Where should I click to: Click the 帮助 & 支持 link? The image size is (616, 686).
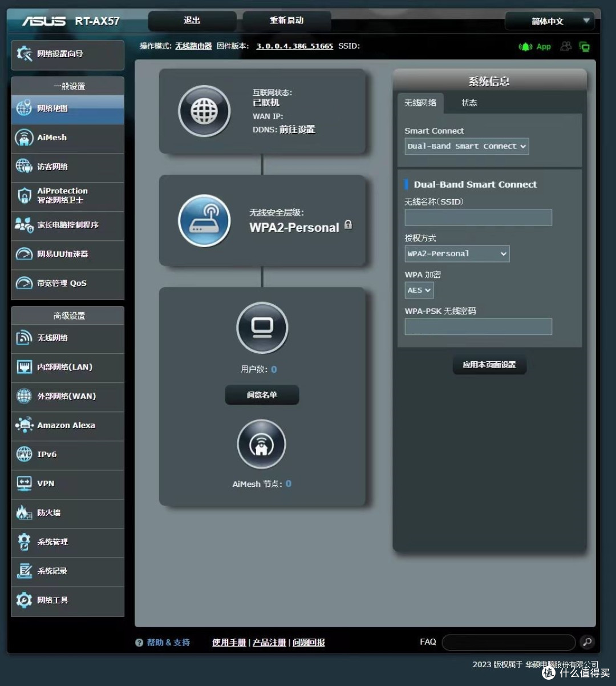click(168, 643)
